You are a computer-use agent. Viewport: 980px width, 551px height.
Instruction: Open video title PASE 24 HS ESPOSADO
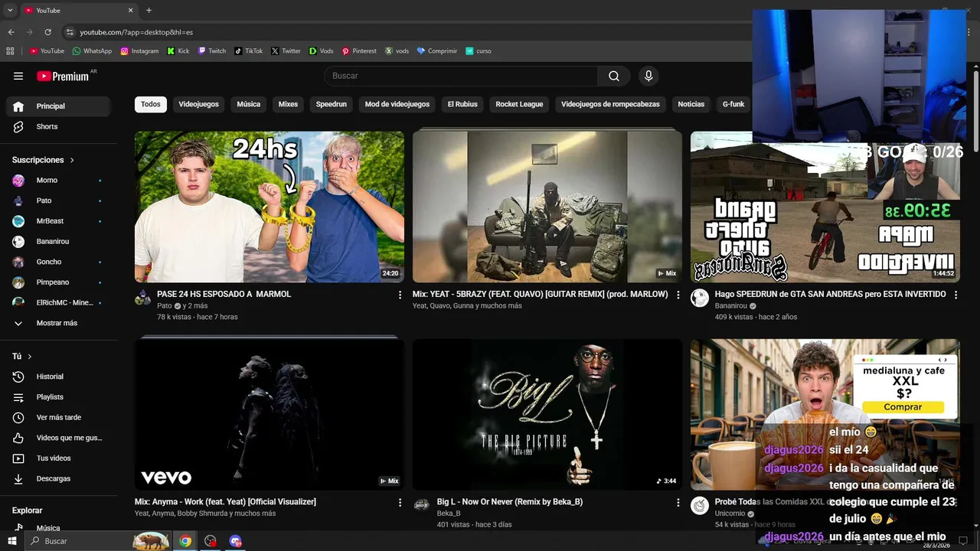point(224,294)
